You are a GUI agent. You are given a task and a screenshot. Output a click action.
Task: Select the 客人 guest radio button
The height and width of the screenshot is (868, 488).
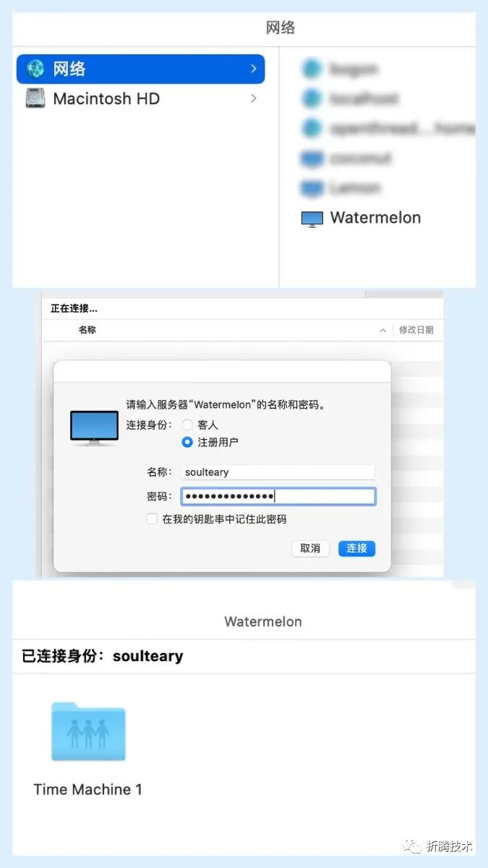click(187, 425)
